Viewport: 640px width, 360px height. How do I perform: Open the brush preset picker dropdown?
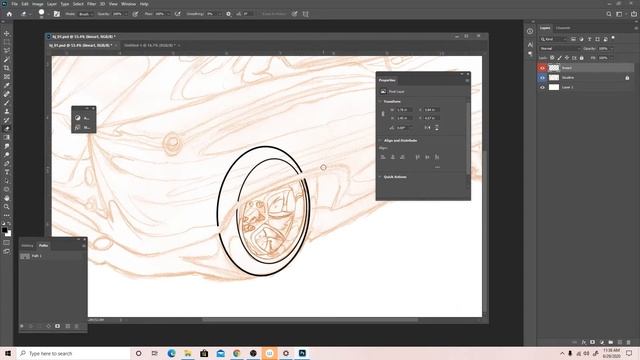click(48, 14)
